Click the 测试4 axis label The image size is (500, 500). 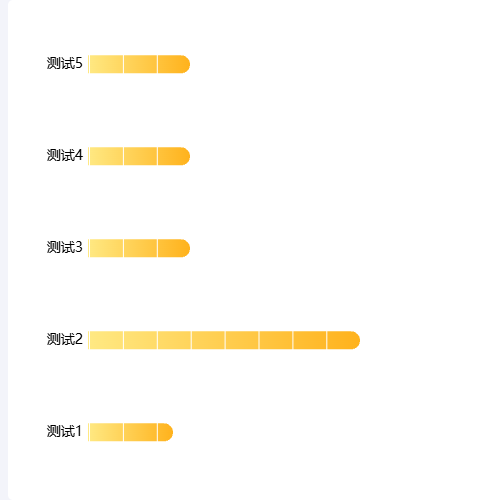(x=64, y=155)
